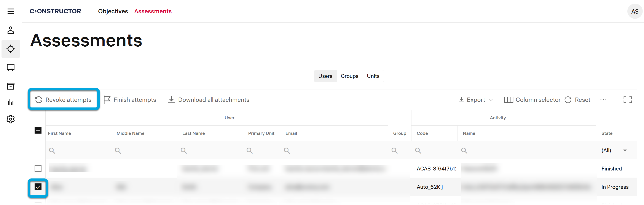Open the AS user avatar menu
This screenshot has height=205, width=644.
tap(634, 11)
